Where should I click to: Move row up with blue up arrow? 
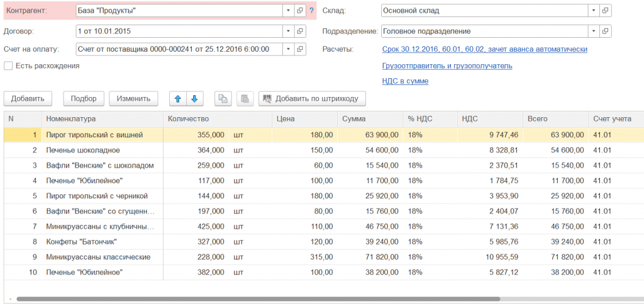coord(177,99)
